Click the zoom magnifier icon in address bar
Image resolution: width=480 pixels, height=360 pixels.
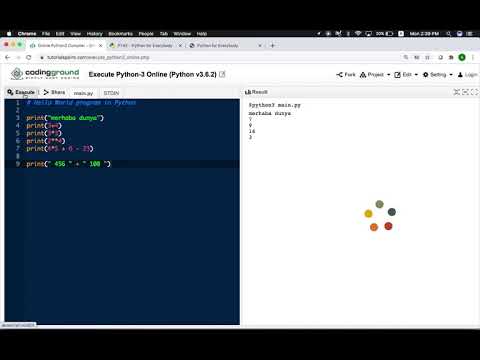pos(406,57)
